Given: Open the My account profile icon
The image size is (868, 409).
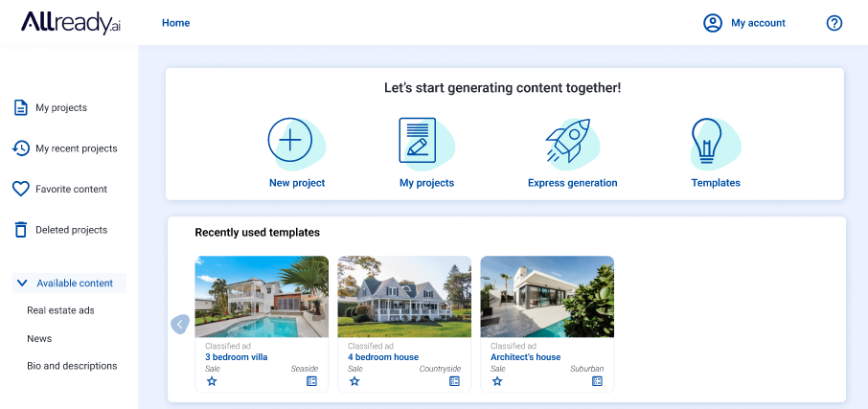Looking at the screenshot, I should click(x=713, y=23).
